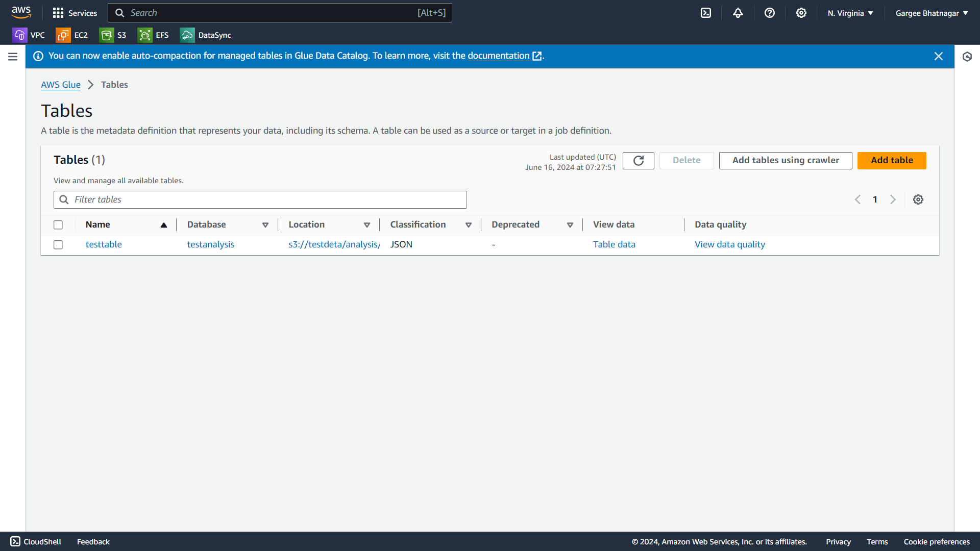Click the Add table button
This screenshot has height=551, width=980.
(891, 161)
